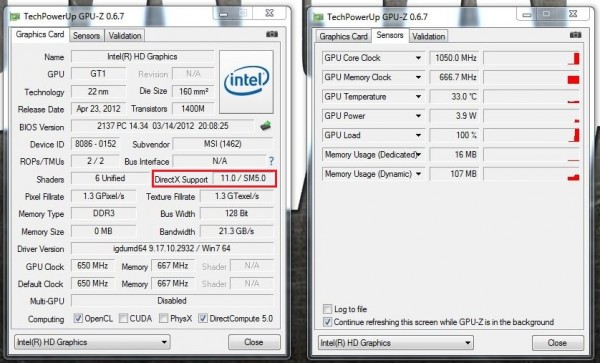Open the GPU Memory Clock sensor dropdown

coord(419,77)
